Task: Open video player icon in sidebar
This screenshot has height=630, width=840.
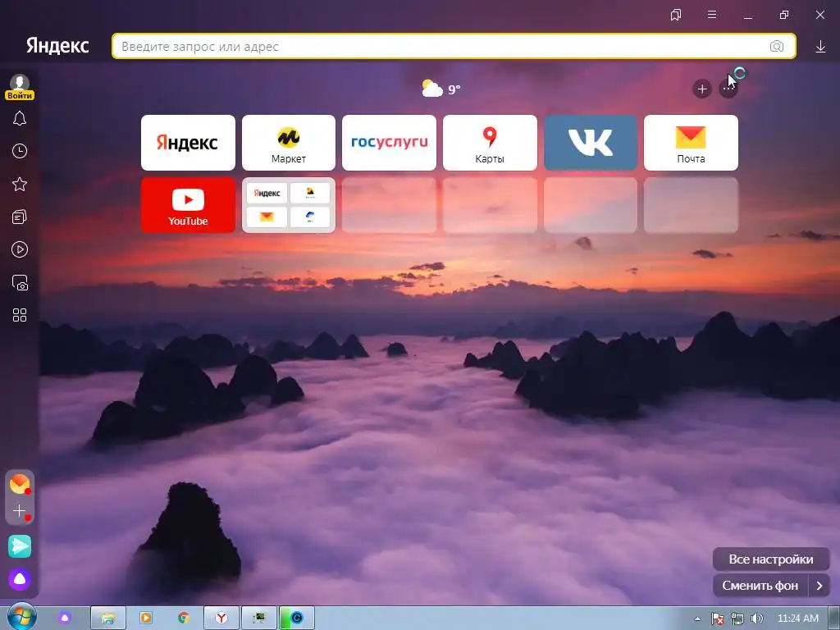Action: [x=20, y=249]
